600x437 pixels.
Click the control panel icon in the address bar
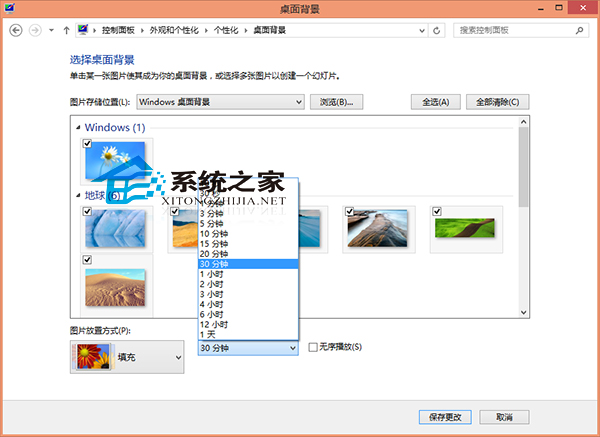click(83, 30)
